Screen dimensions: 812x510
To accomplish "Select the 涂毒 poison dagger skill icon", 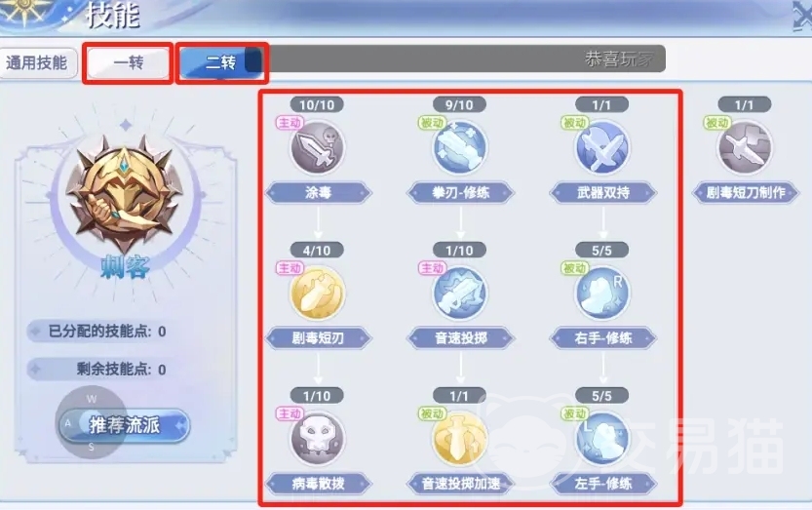I will point(318,147).
